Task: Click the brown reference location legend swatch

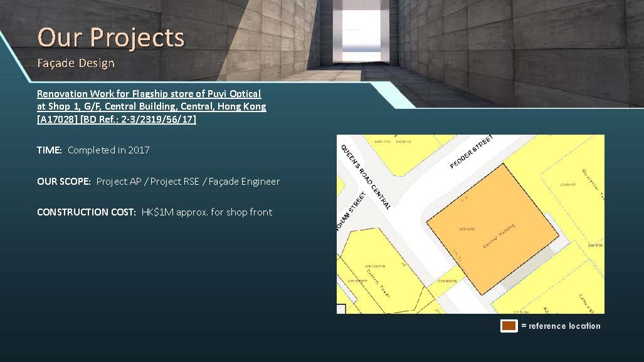Action: pyautogui.click(x=509, y=326)
